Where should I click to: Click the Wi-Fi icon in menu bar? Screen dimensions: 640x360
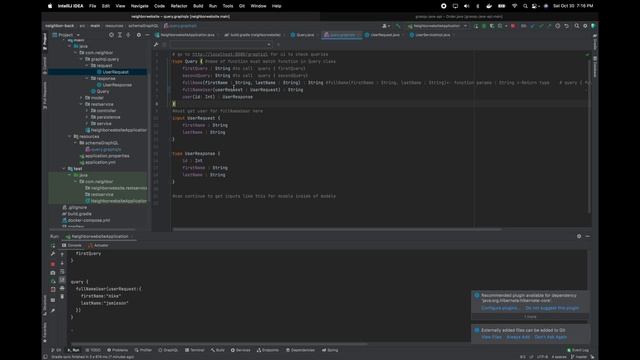[x=515, y=6]
